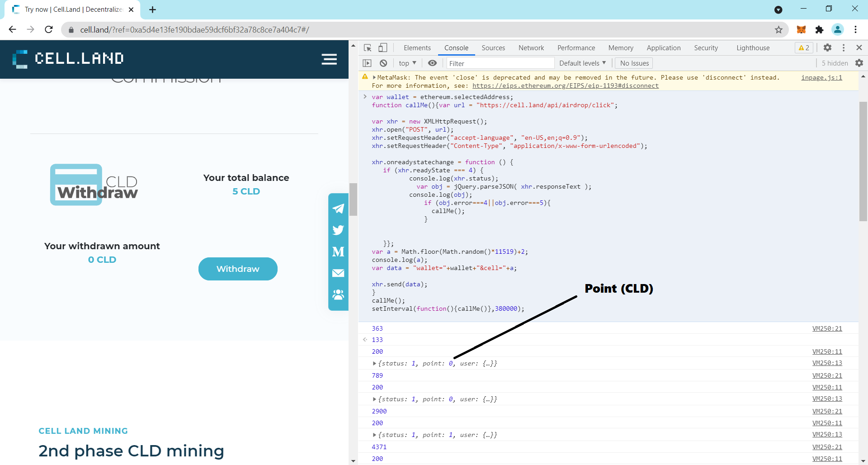
Task: Open console settings gear
Action: [859, 63]
